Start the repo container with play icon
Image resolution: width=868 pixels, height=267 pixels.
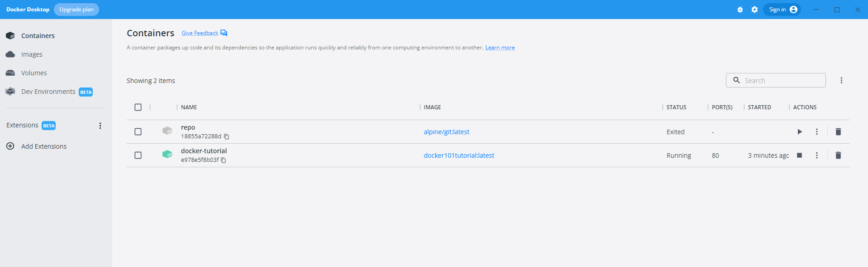(800, 132)
